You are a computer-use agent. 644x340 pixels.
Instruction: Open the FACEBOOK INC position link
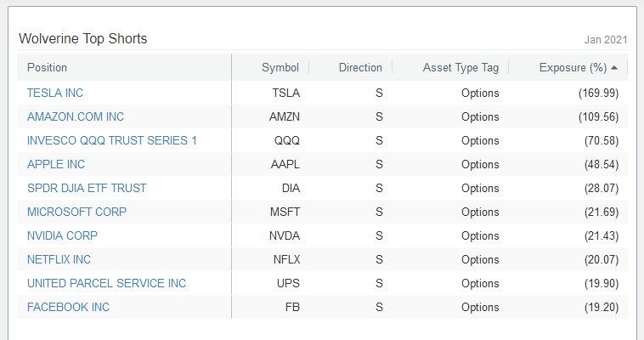[69, 308]
